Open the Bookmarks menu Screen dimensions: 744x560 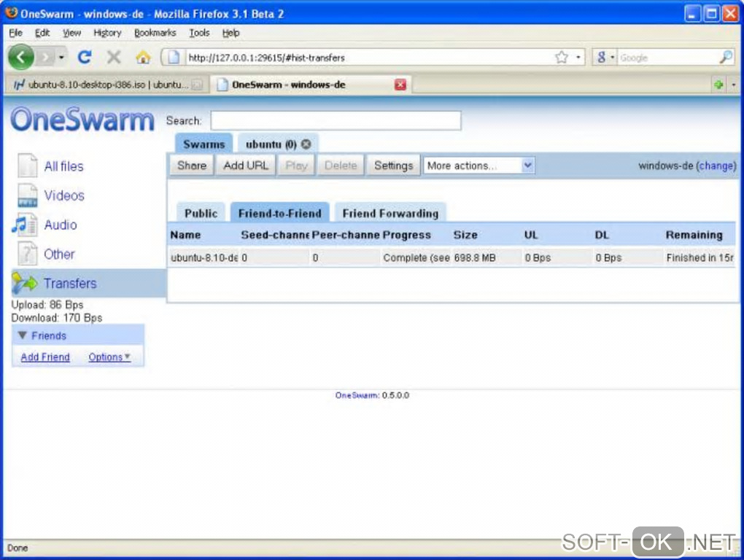(x=155, y=33)
